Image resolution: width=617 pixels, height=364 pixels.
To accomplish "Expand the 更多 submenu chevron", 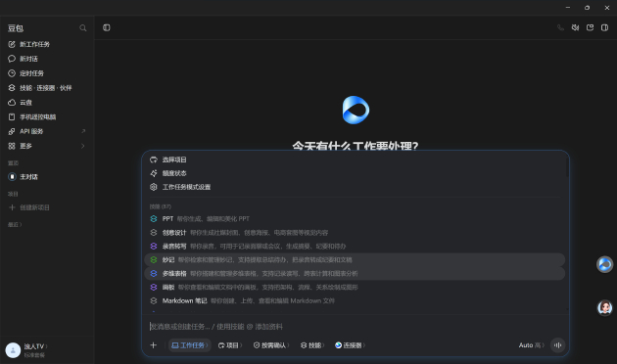I will pyautogui.click(x=82, y=146).
